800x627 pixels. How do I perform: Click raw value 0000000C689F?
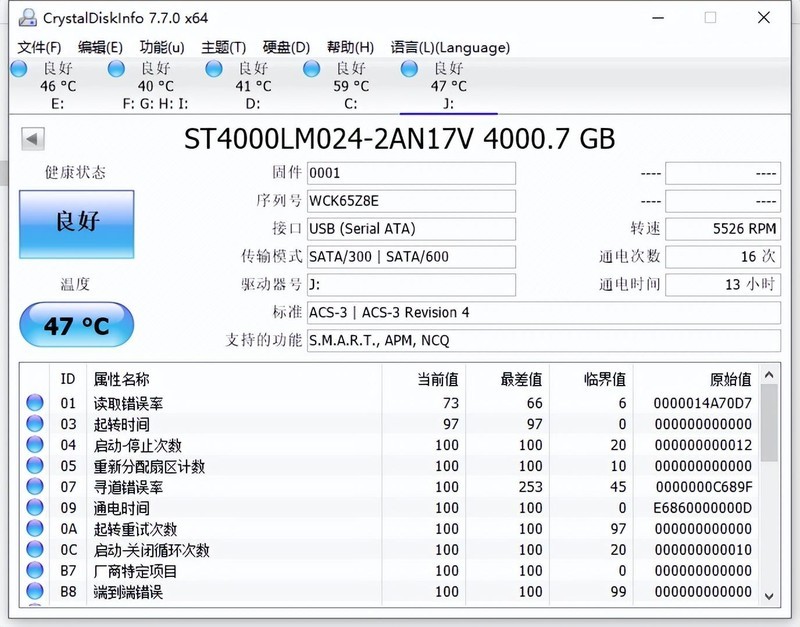(x=704, y=487)
